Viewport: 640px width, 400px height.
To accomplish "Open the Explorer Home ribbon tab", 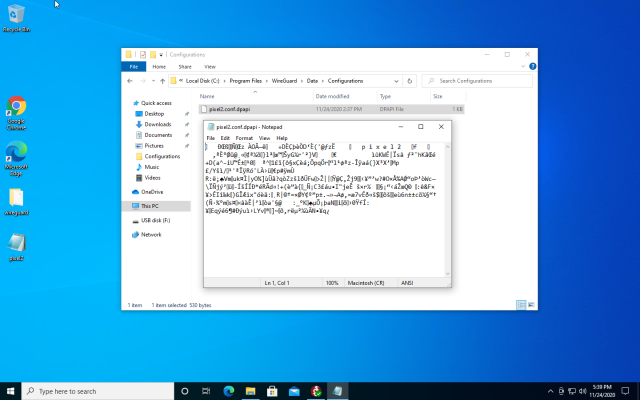I will click(x=159, y=67).
